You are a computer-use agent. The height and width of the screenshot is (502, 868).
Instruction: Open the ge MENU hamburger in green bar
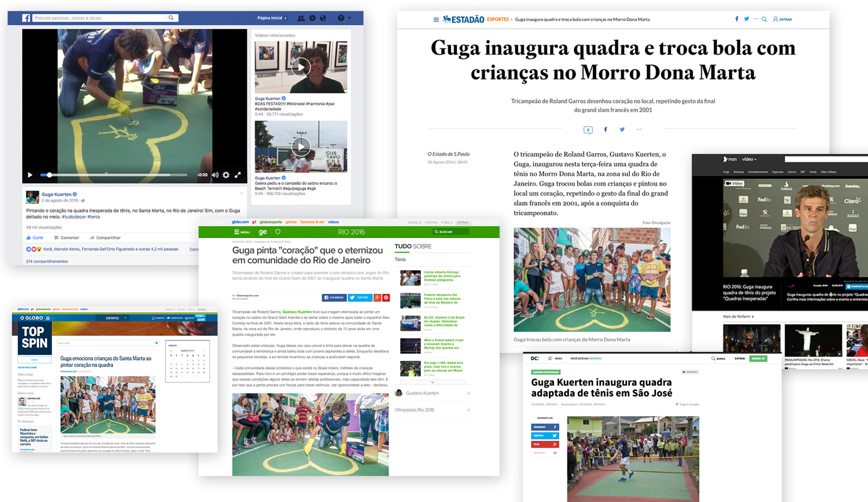click(242, 232)
